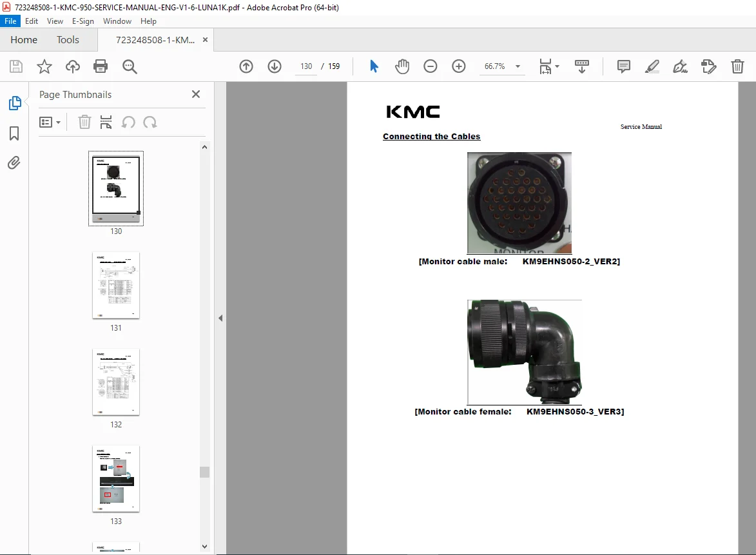Screen dimensions: 756x555
Task: Click the page number field showing 130
Action: pos(306,66)
